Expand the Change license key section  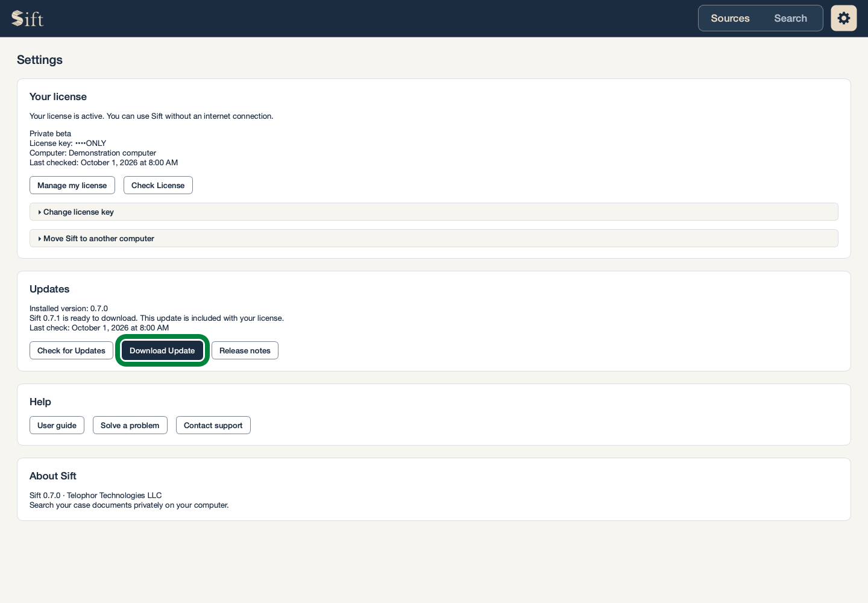coord(434,212)
